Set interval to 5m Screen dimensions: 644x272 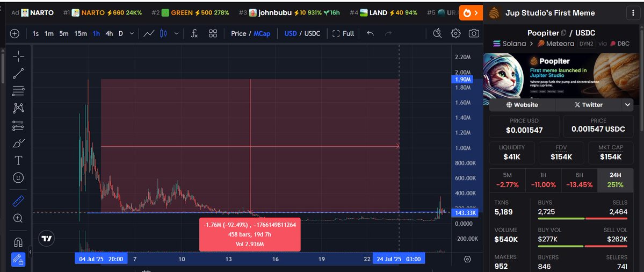[x=64, y=34]
